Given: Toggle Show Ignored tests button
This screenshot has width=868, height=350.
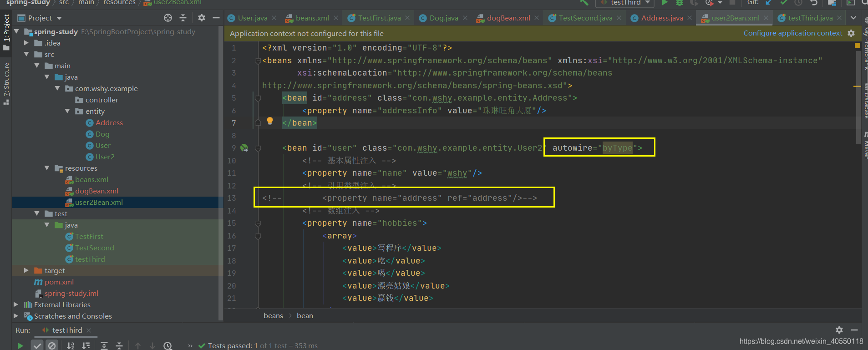Looking at the screenshot, I should click(52, 345).
